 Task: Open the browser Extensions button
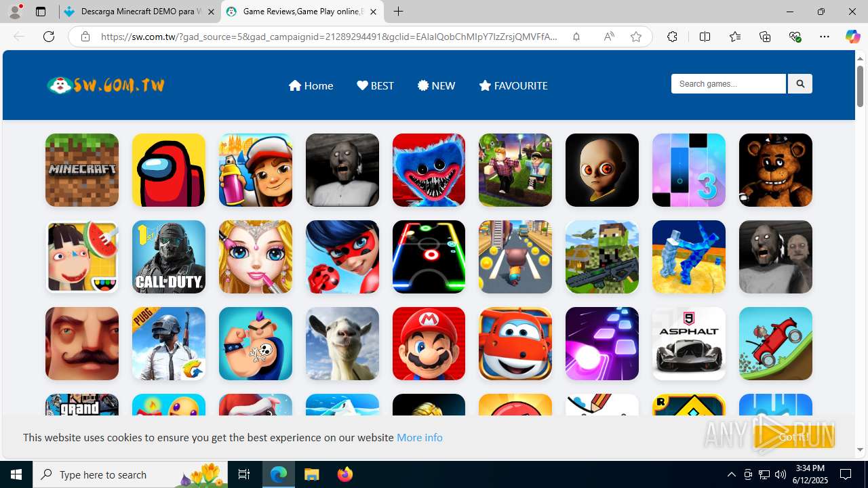672,37
